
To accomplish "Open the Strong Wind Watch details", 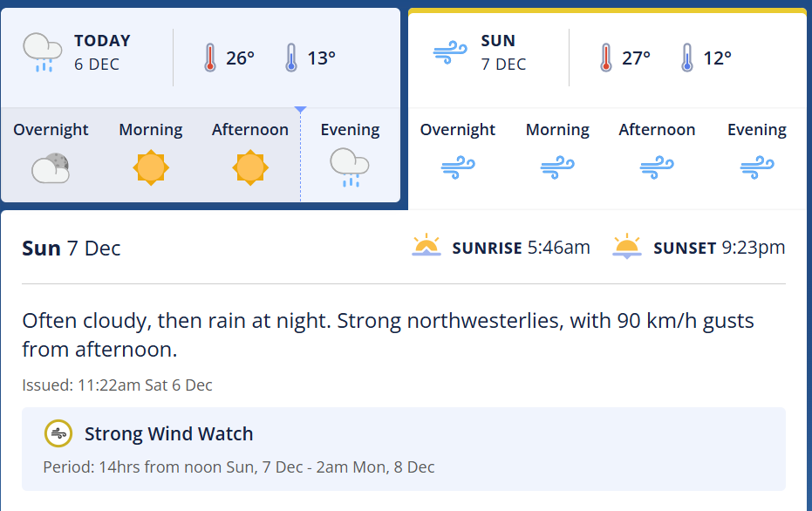I will click(x=168, y=433).
